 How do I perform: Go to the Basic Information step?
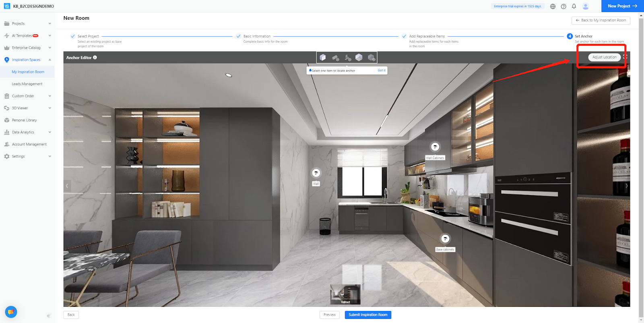coord(257,36)
